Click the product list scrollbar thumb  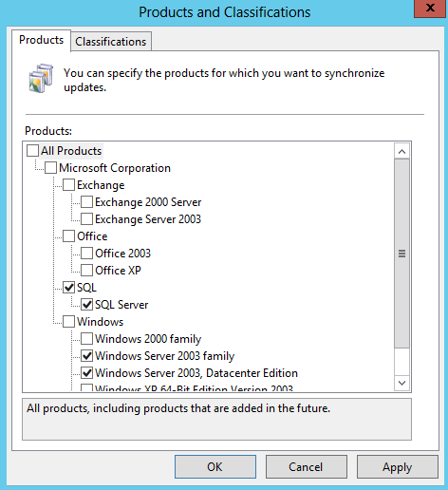tap(401, 254)
